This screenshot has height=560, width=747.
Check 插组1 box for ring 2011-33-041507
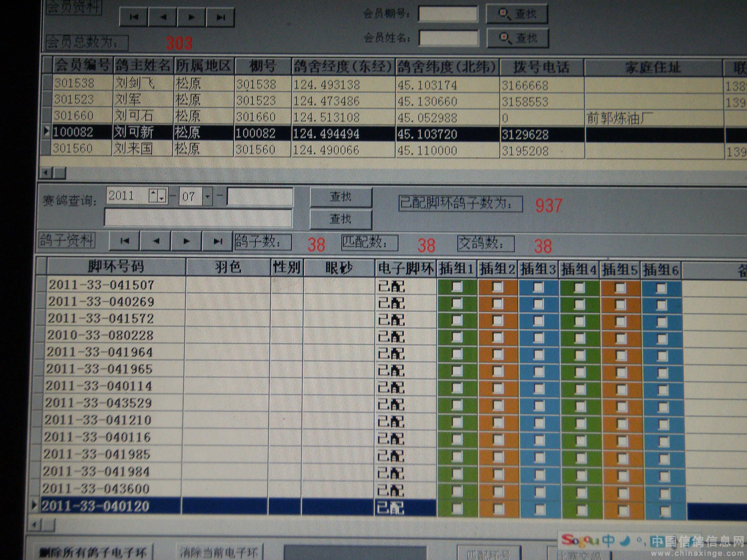[x=457, y=286]
